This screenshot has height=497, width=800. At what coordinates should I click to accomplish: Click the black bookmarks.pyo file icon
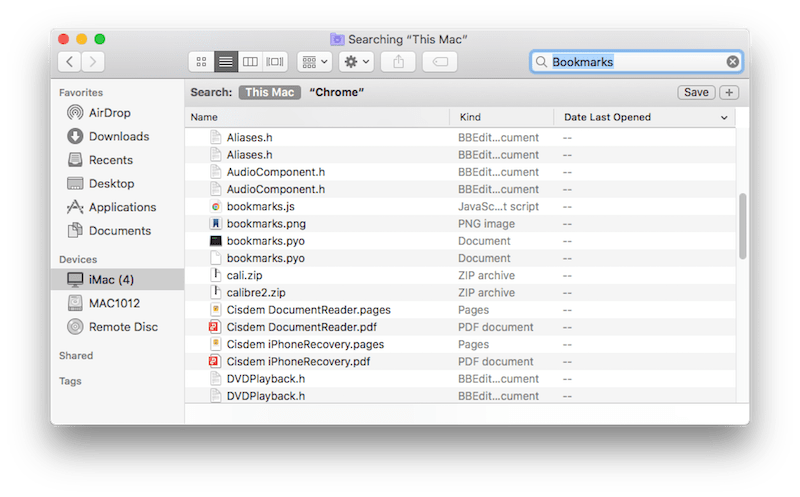point(216,241)
